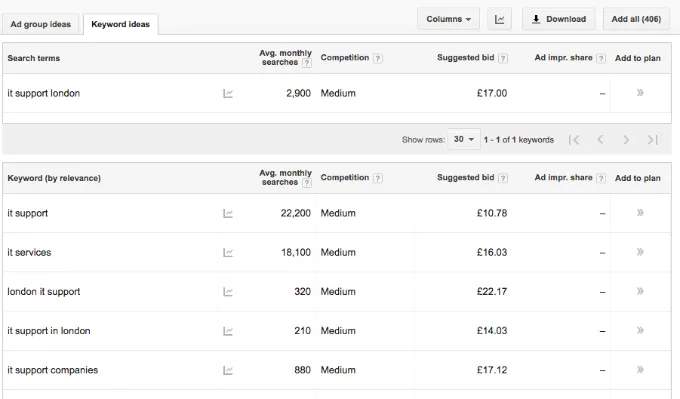
Task: Go to next page of keywords
Action: pos(626,140)
